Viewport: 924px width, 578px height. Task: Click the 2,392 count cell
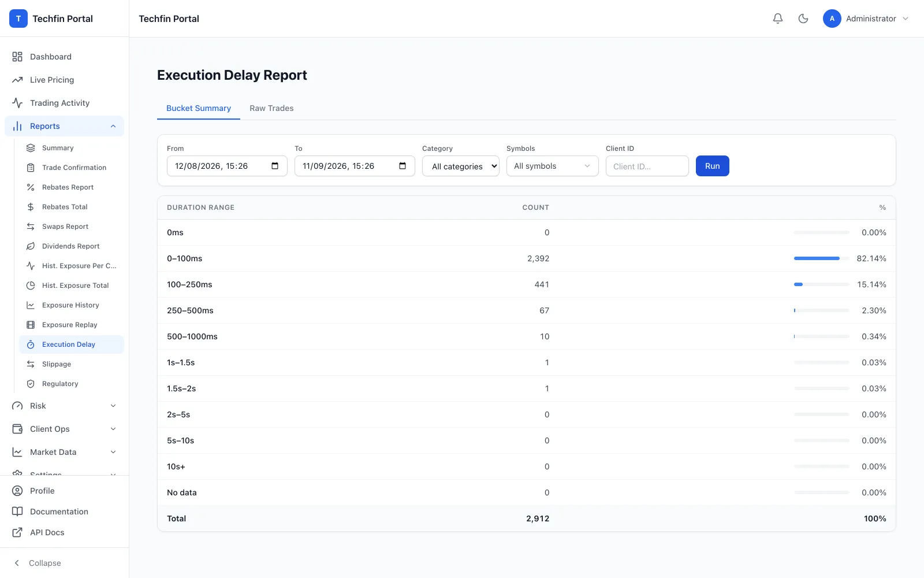tap(538, 258)
